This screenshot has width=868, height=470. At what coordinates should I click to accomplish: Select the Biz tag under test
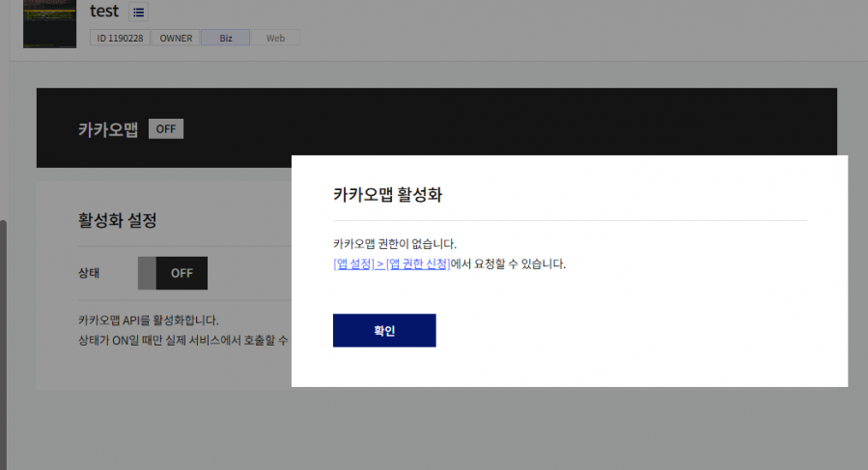pyautogui.click(x=226, y=39)
